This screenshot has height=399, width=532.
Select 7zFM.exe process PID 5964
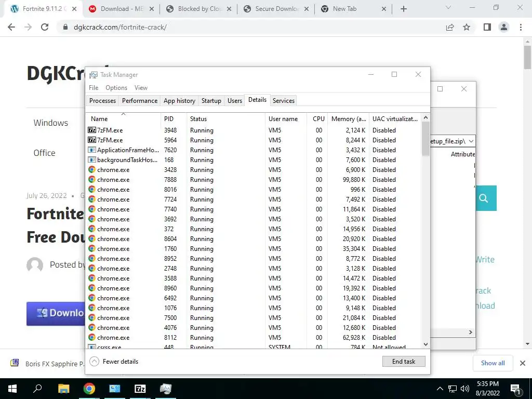[253, 140]
